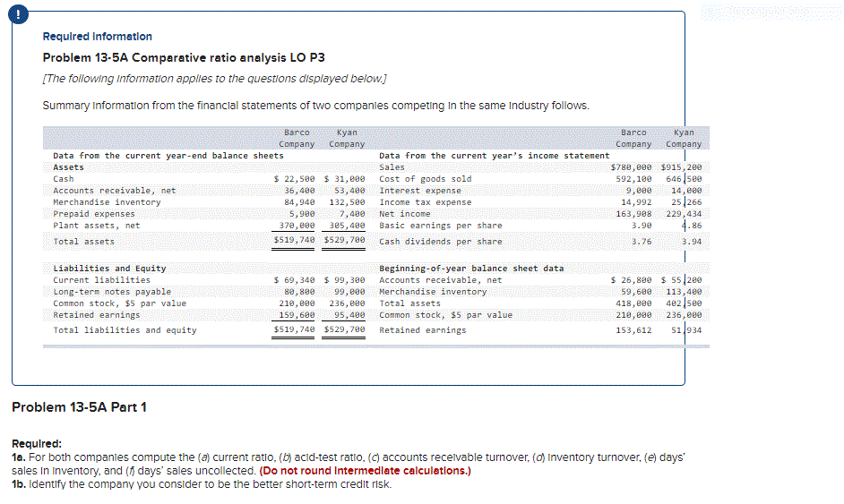Click Barco cost of goods sold 592,100
This screenshot has height=504, width=844.
click(633, 178)
